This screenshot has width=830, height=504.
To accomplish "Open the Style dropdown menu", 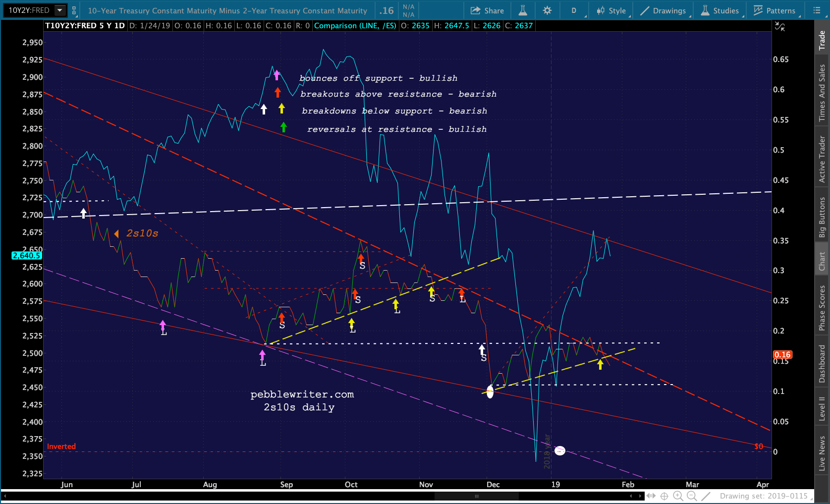I will [611, 10].
